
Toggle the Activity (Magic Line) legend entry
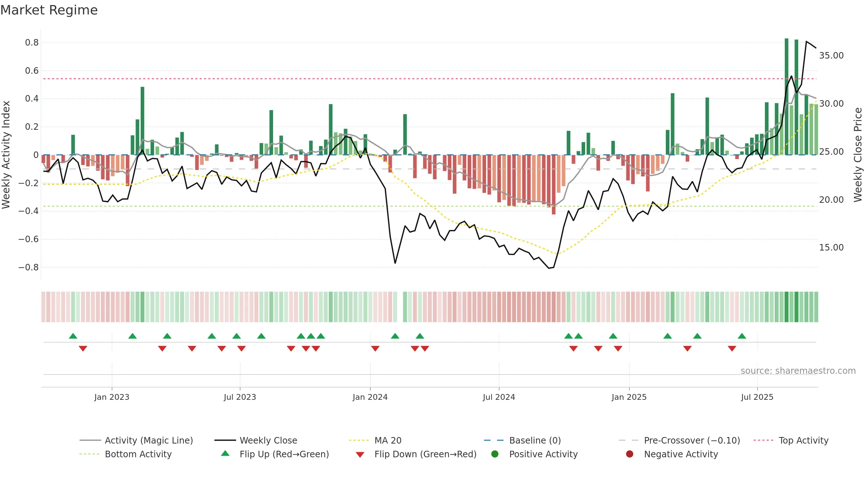(x=136, y=440)
